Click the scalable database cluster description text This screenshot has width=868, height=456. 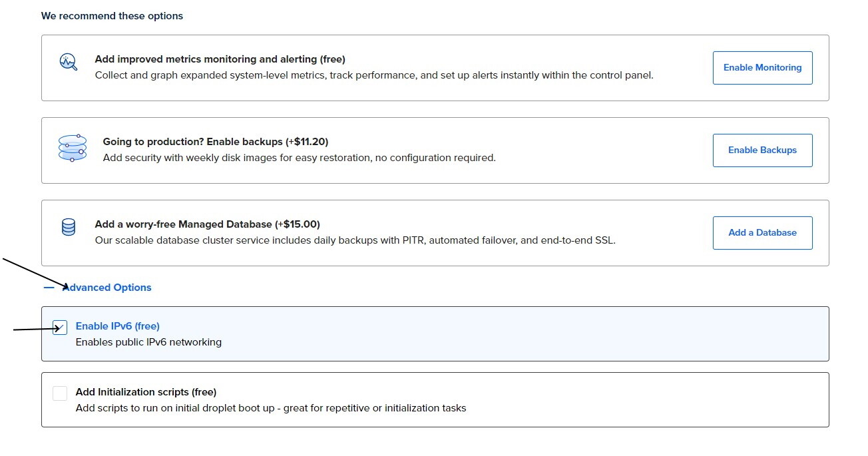click(x=355, y=240)
